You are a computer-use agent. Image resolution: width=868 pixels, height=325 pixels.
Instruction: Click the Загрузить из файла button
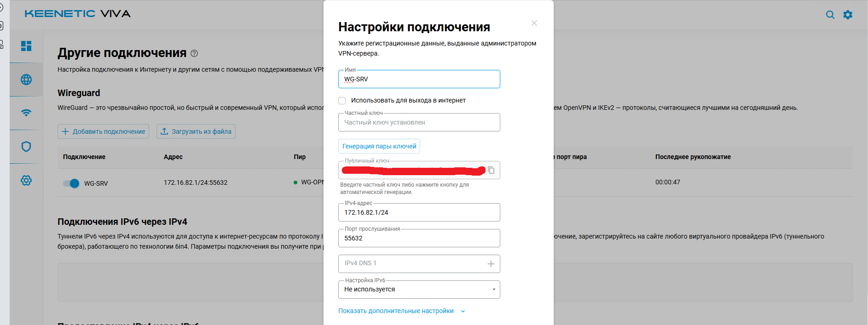pyautogui.click(x=196, y=131)
